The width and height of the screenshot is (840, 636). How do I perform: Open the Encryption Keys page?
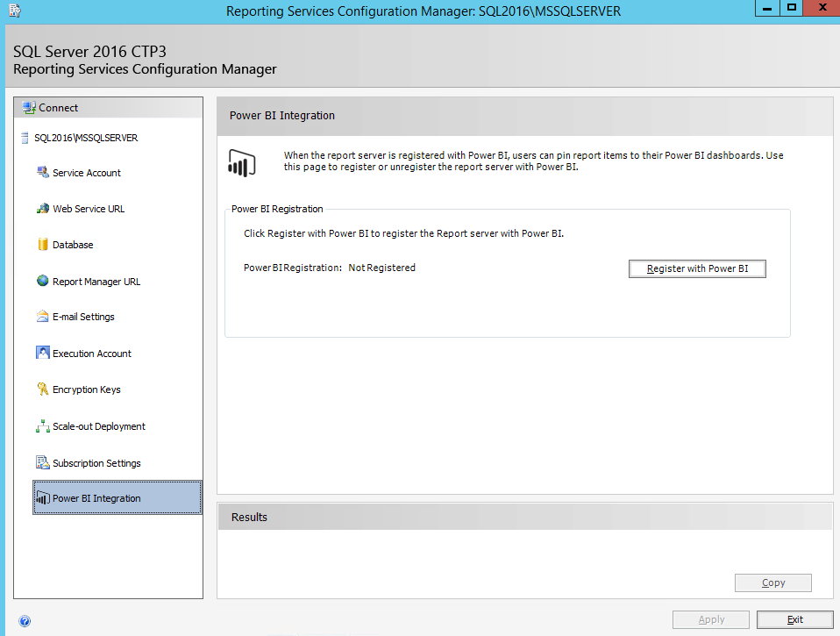[x=86, y=389]
